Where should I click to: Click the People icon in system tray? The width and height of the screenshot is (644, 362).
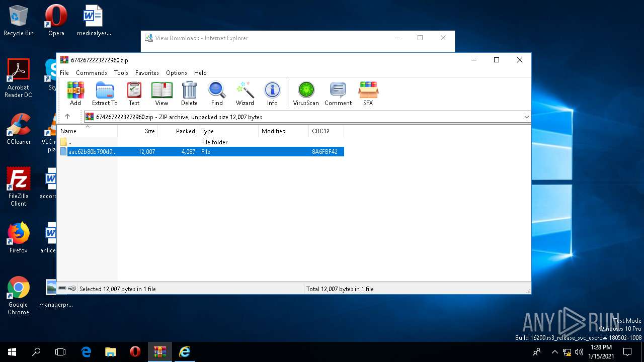click(537, 352)
